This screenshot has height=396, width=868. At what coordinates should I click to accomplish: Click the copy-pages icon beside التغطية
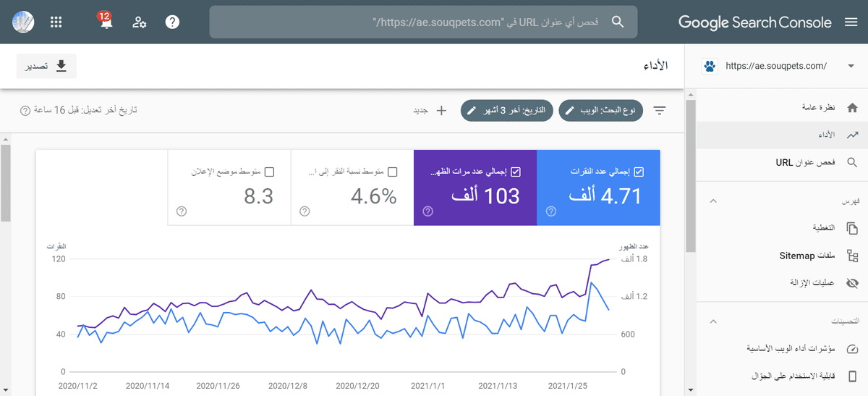pos(852,228)
